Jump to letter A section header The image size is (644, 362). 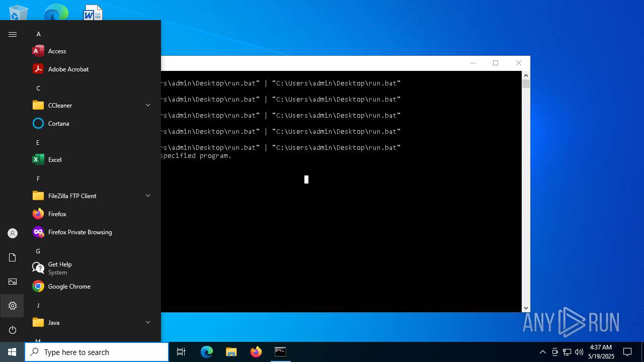click(x=38, y=34)
